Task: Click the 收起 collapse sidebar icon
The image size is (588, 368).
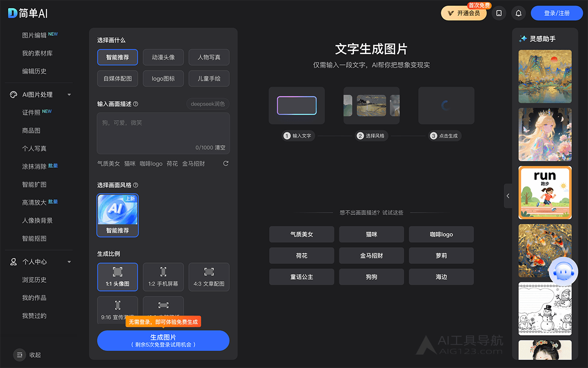Action: 20,355
